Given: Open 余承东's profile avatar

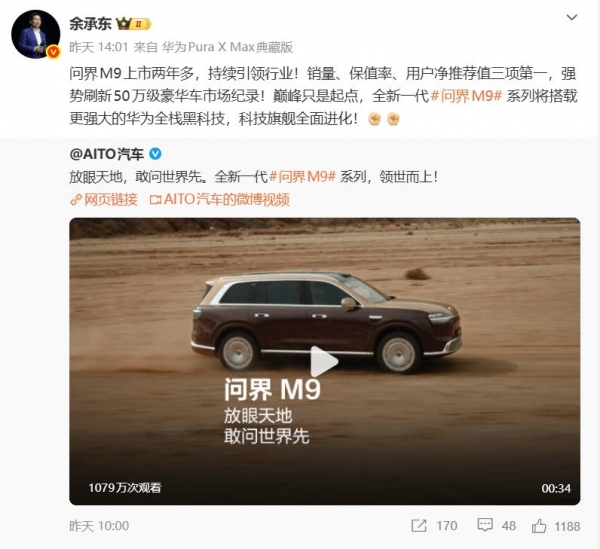Looking at the screenshot, I should (36, 34).
